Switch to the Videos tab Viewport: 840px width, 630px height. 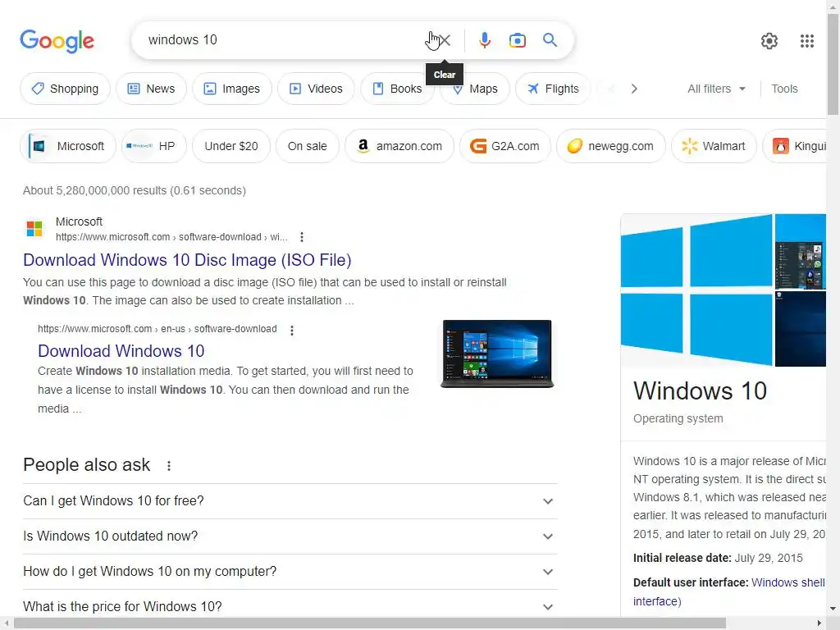pos(316,89)
